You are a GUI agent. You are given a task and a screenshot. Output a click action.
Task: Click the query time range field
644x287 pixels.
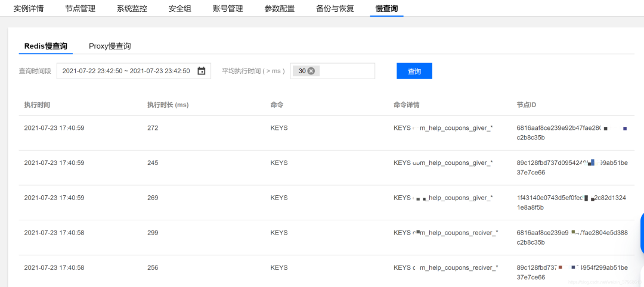tap(126, 71)
